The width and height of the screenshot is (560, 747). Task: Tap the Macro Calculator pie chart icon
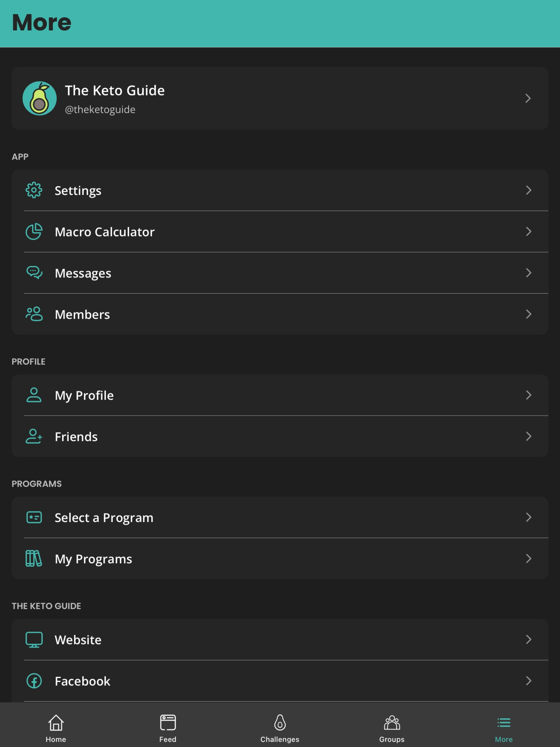click(x=34, y=231)
